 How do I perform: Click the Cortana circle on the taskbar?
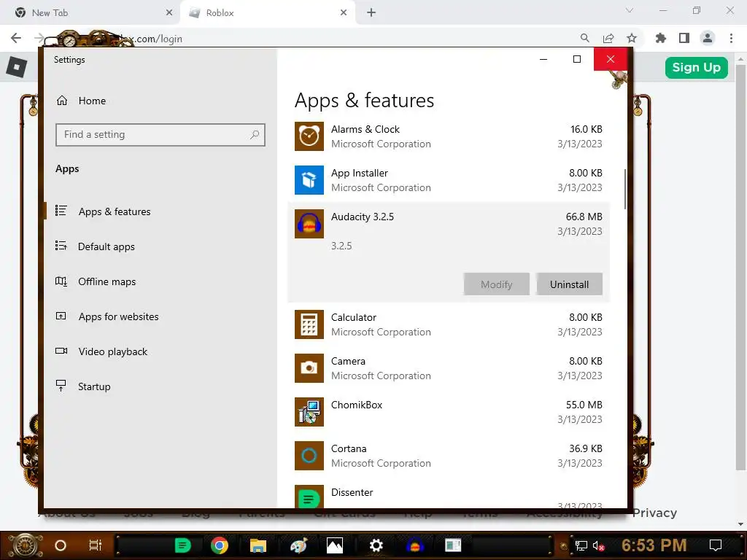tap(61, 545)
